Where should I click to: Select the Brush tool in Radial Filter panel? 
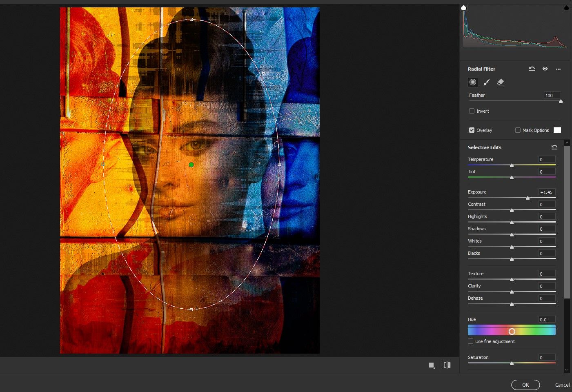click(x=486, y=82)
